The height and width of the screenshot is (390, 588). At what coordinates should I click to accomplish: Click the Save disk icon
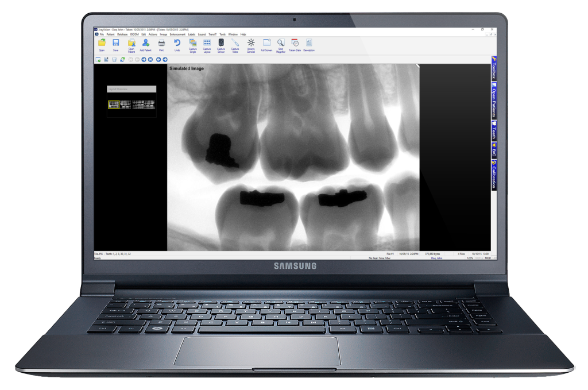[116, 44]
